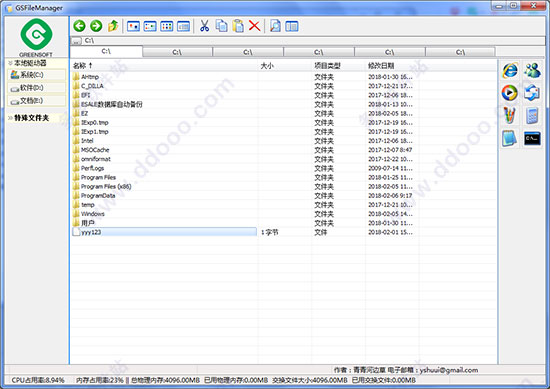
Task: Open the 软件(D:) drive
Action: coord(36,88)
